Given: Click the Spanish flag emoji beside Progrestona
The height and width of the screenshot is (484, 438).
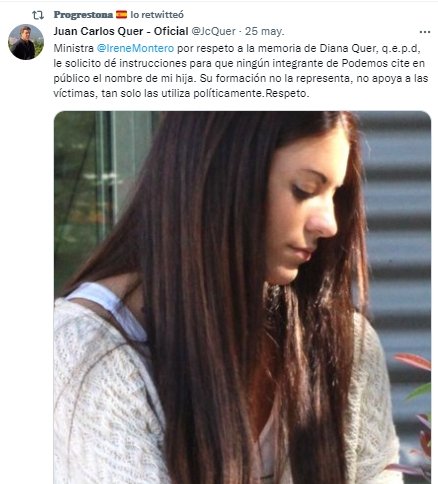Looking at the screenshot, I should point(121,15).
